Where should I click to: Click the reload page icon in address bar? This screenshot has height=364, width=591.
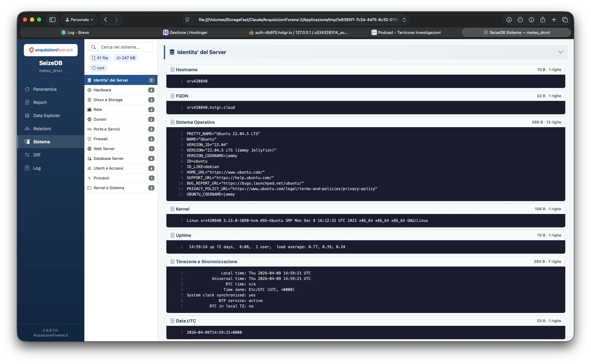pos(404,20)
